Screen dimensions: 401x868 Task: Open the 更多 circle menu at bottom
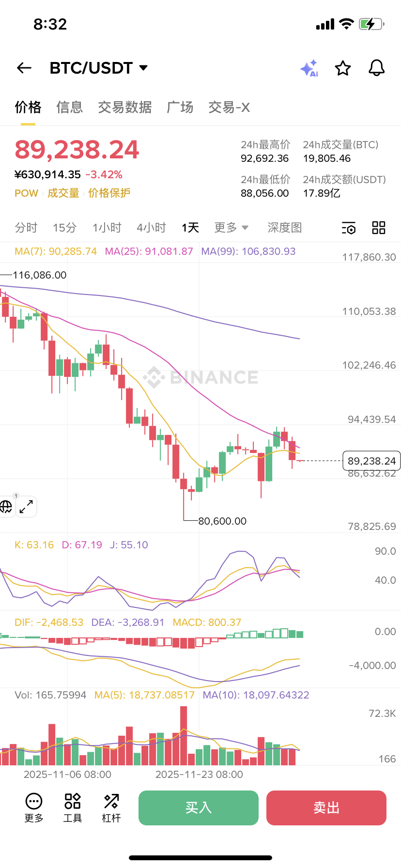34,807
